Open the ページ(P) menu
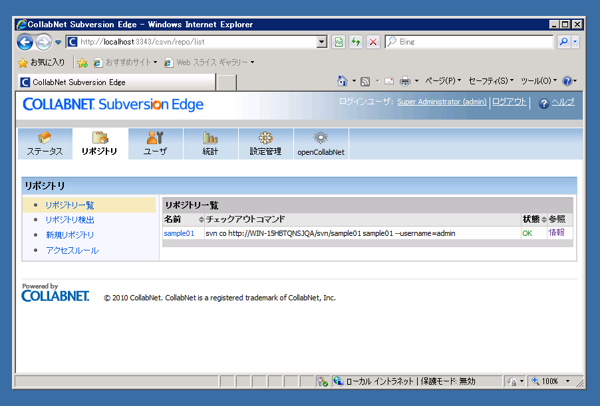Viewport: 600px width, 406px height. coord(443,81)
